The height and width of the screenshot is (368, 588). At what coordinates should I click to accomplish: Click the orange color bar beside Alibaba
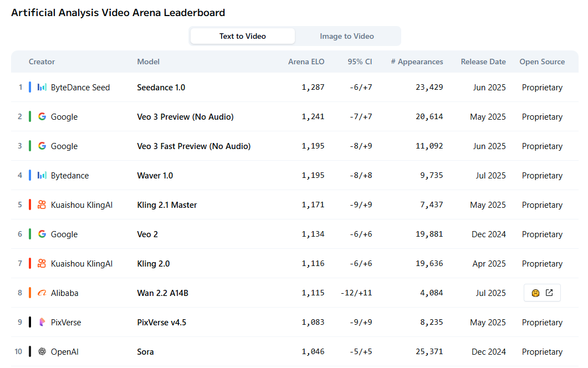click(x=30, y=293)
